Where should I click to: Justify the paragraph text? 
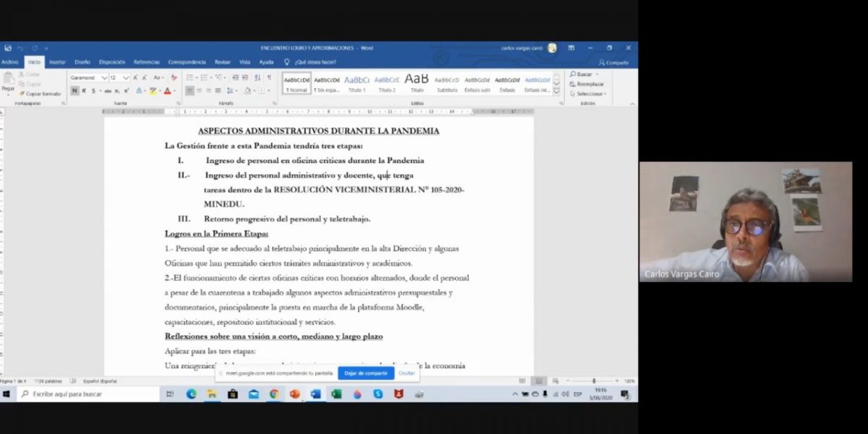pos(218,90)
